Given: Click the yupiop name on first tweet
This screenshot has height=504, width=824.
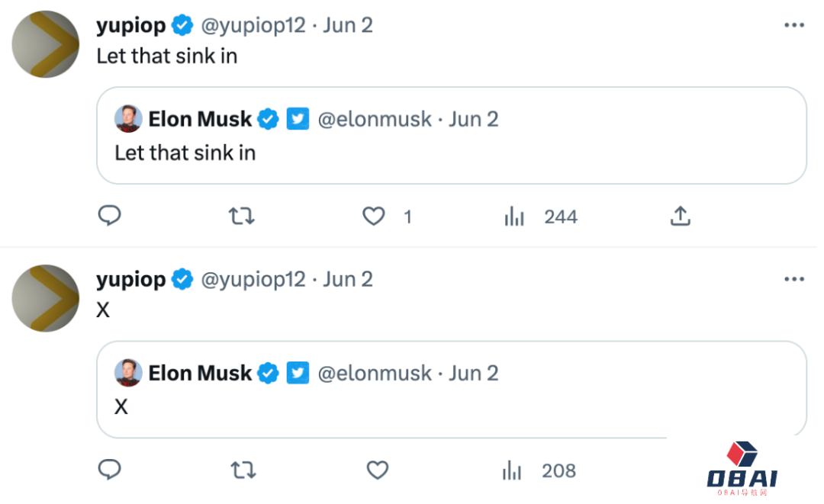Looking at the screenshot, I should click(x=130, y=25).
